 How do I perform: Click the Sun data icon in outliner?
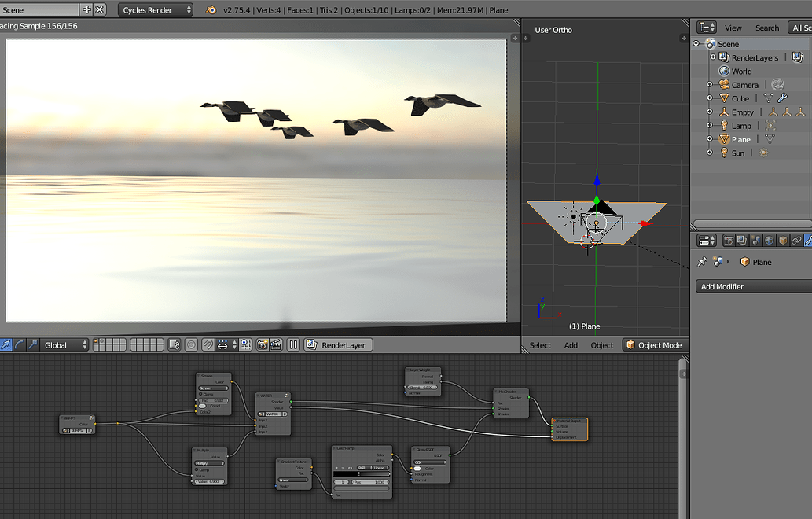point(763,153)
